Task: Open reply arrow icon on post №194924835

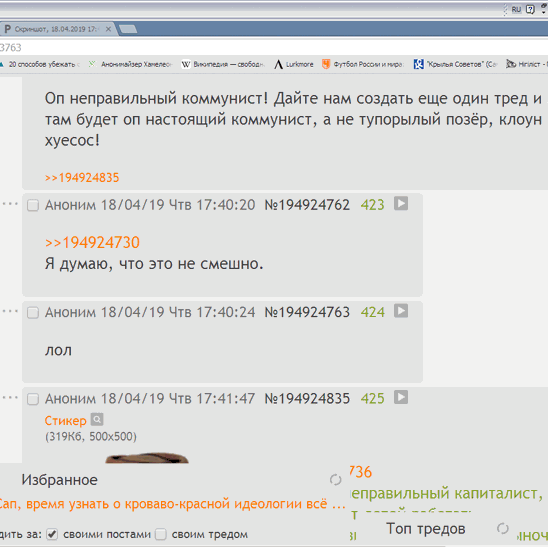Action: pyautogui.click(x=401, y=397)
